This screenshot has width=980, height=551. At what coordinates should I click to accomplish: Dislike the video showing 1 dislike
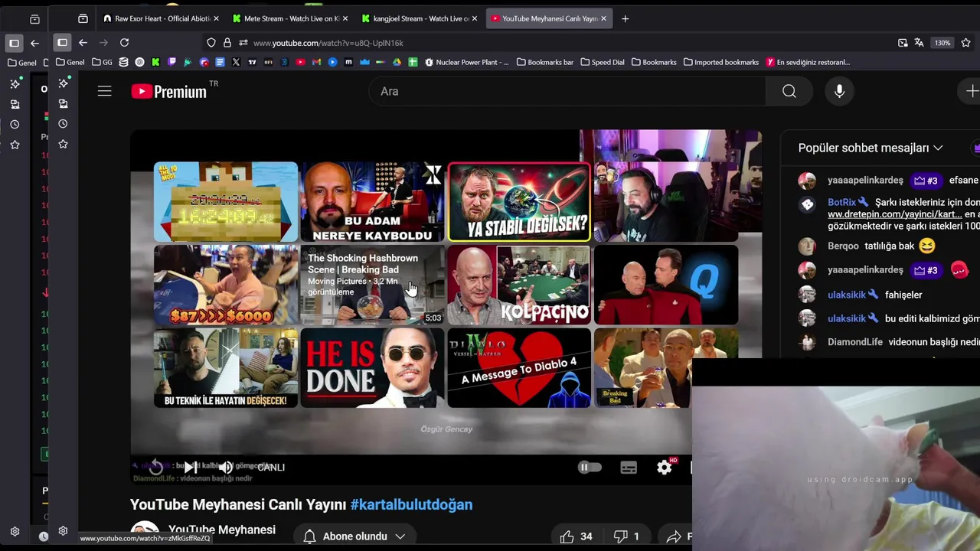click(627, 536)
